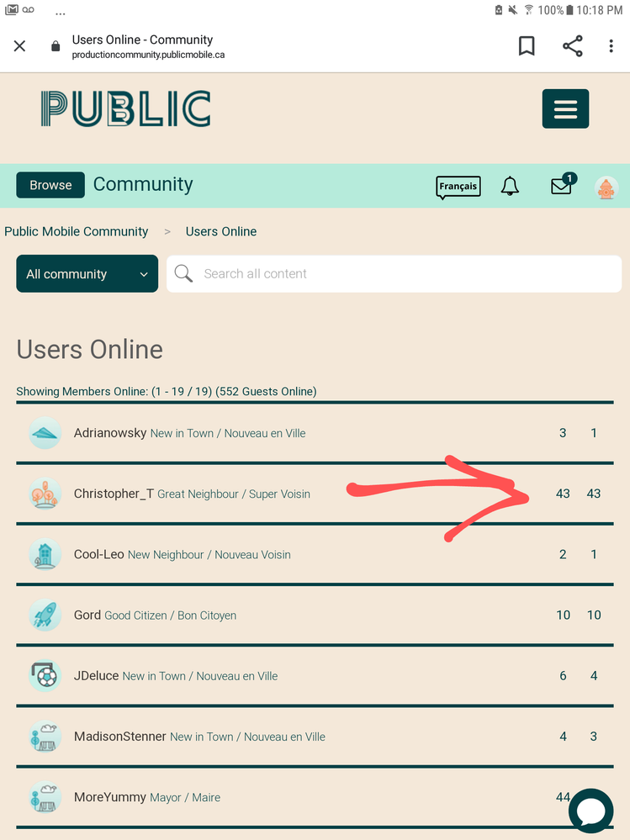
Task: Tap the battery status indicator
Action: [569, 9]
